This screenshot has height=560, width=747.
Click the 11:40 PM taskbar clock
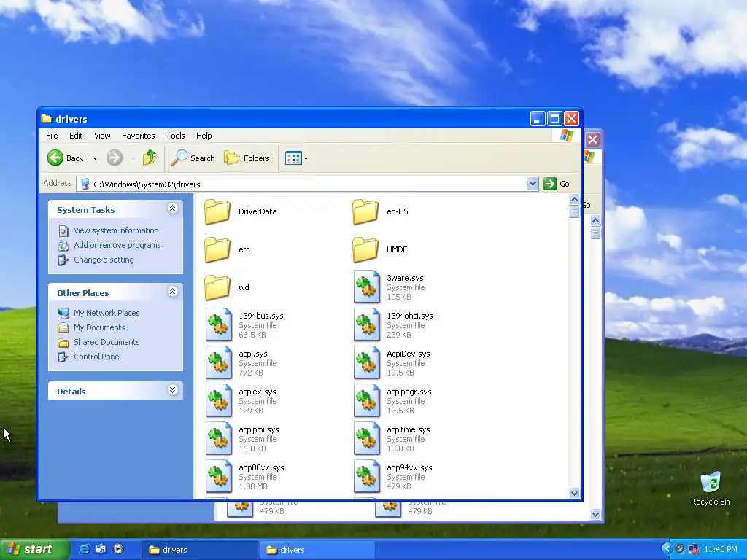coord(720,549)
